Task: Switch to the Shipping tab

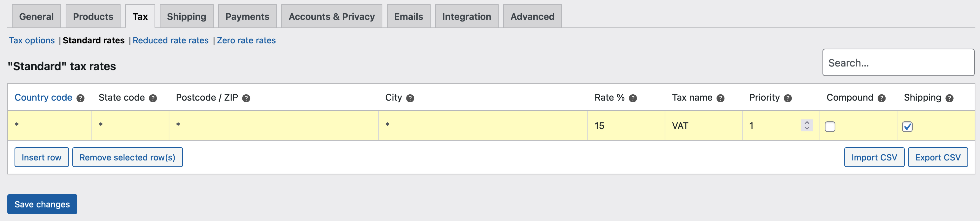Action: pyautogui.click(x=186, y=16)
